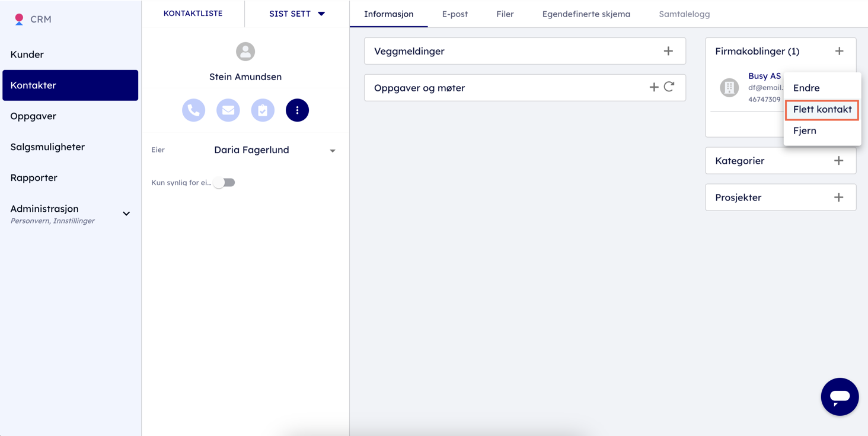Select Flett kontakt in the context menu

coord(822,109)
